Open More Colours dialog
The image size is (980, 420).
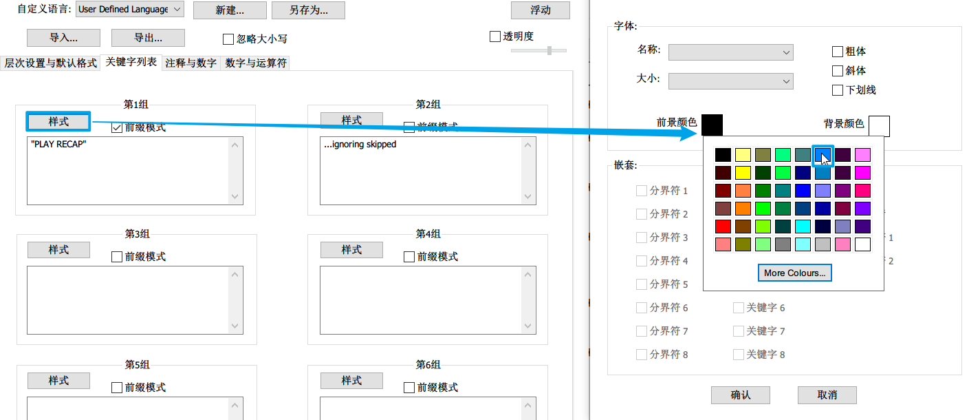[794, 273]
